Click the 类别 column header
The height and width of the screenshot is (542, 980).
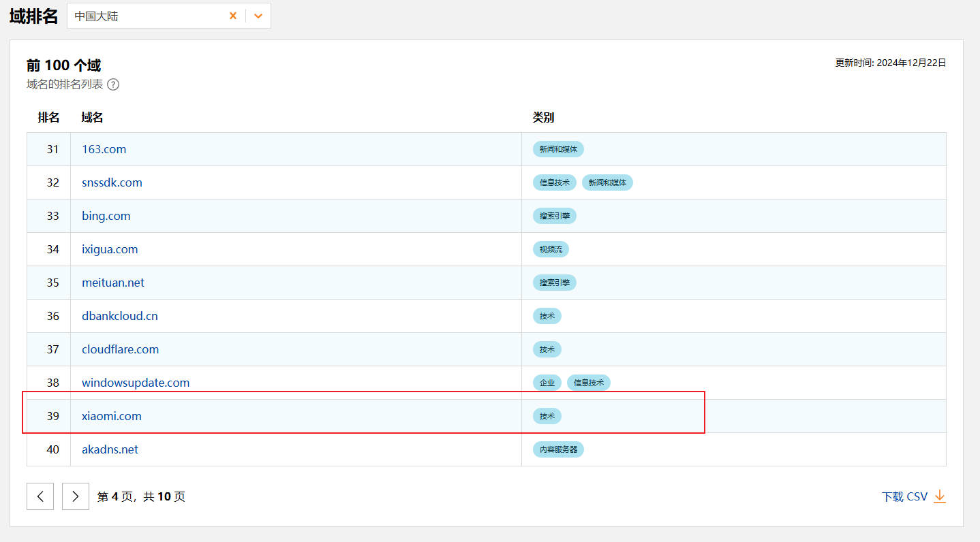coord(543,117)
